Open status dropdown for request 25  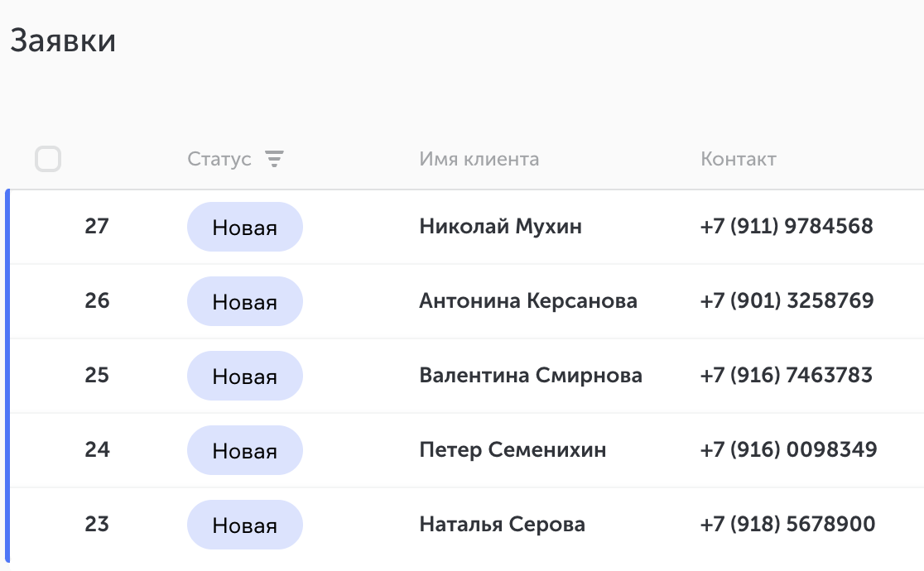pos(244,376)
